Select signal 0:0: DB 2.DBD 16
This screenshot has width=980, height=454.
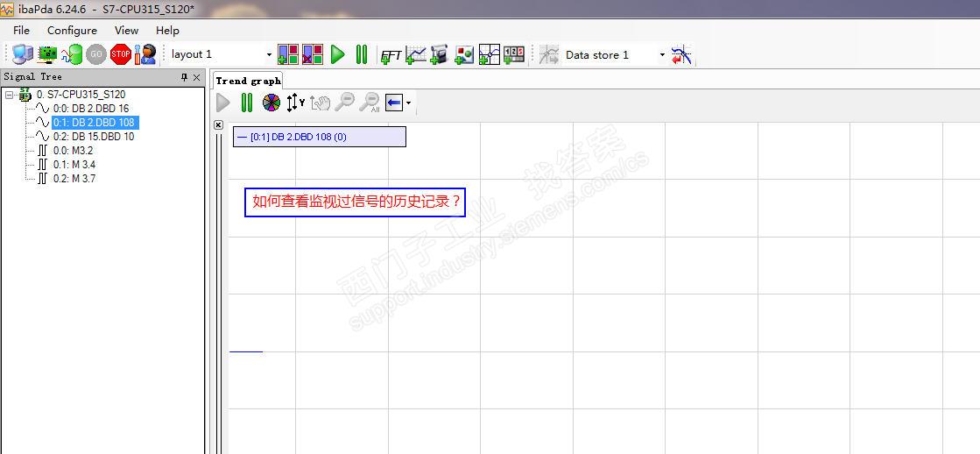(x=91, y=108)
